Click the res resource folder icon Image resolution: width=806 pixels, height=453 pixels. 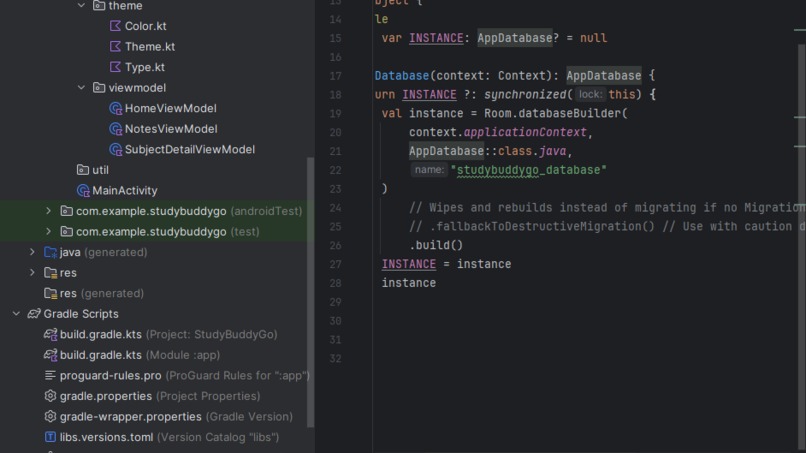[50, 273]
